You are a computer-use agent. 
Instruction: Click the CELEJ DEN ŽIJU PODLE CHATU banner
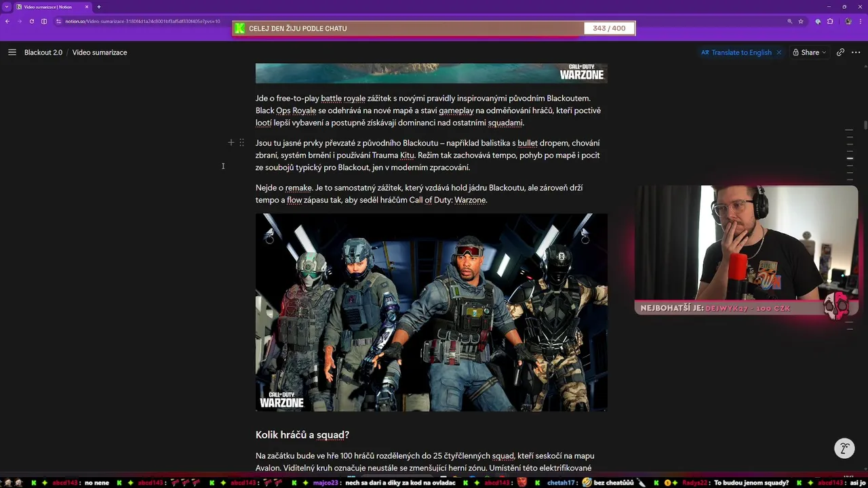coord(298,28)
